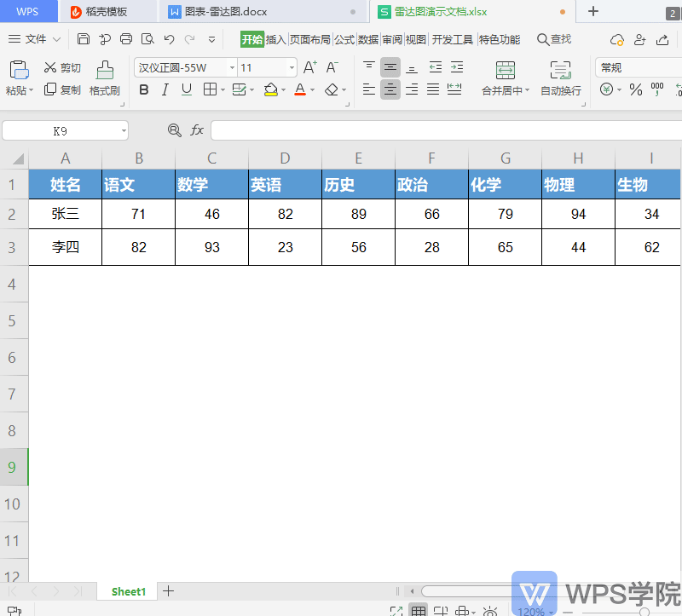The height and width of the screenshot is (616, 682).
Task: Expand the Name Box dropdown showing K9
Action: point(124,131)
